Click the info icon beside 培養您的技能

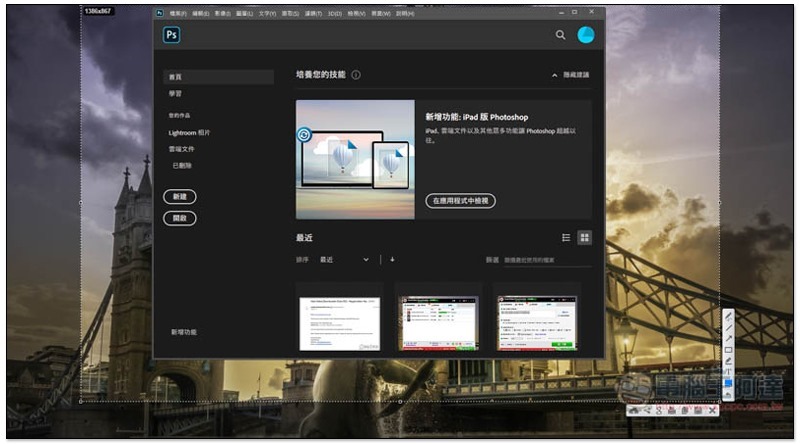[356, 75]
